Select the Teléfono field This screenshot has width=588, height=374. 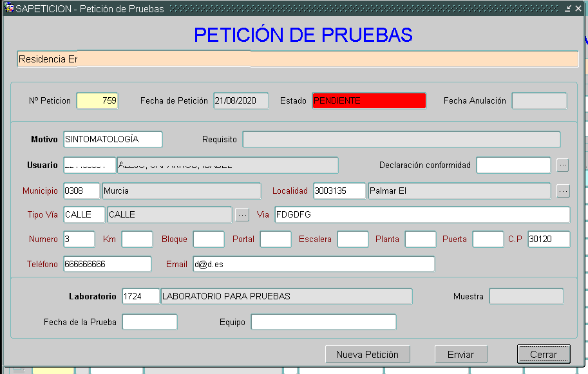pyautogui.click(x=107, y=264)
